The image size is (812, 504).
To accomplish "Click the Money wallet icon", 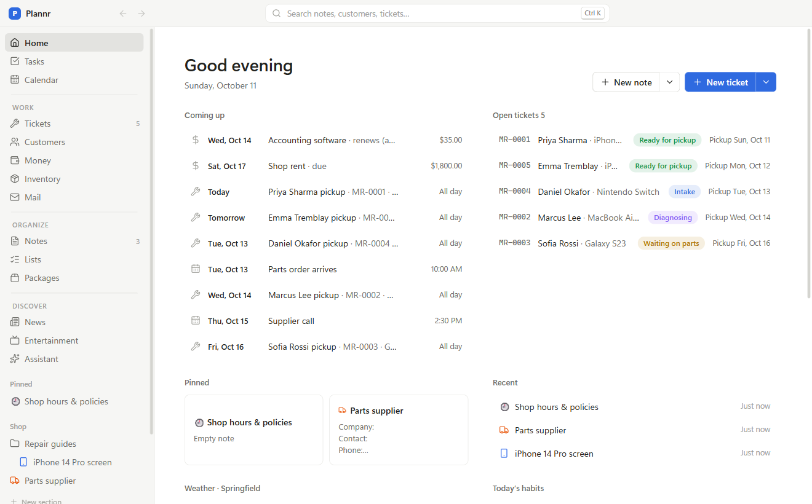I will point(15,160).
